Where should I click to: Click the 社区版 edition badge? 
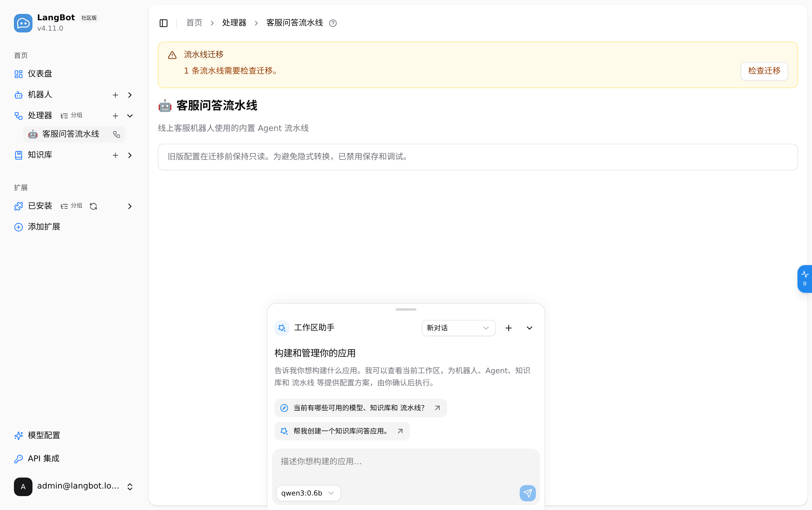[x=89, y=18]
